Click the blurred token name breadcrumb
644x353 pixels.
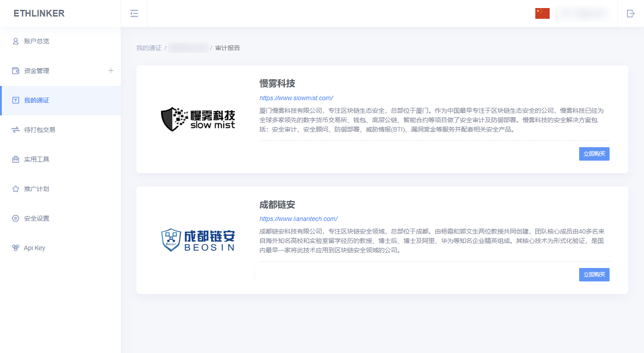188,48
